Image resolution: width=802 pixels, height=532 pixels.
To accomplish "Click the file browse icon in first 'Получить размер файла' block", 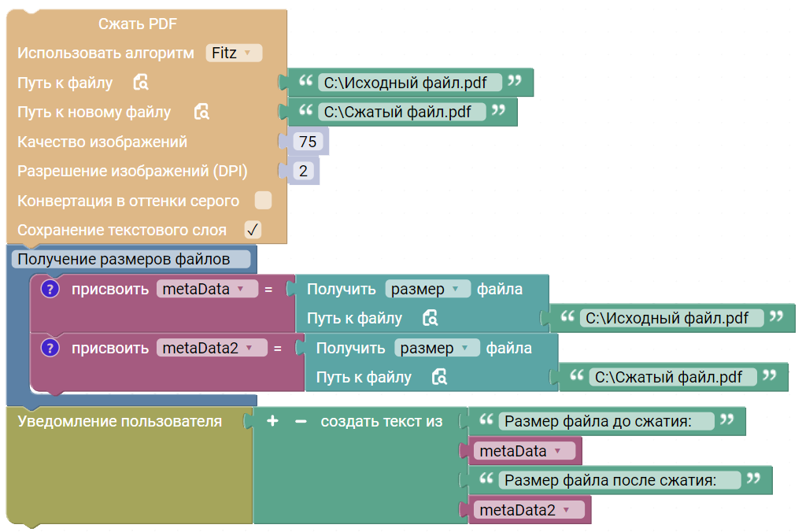I will click(431, 318).
